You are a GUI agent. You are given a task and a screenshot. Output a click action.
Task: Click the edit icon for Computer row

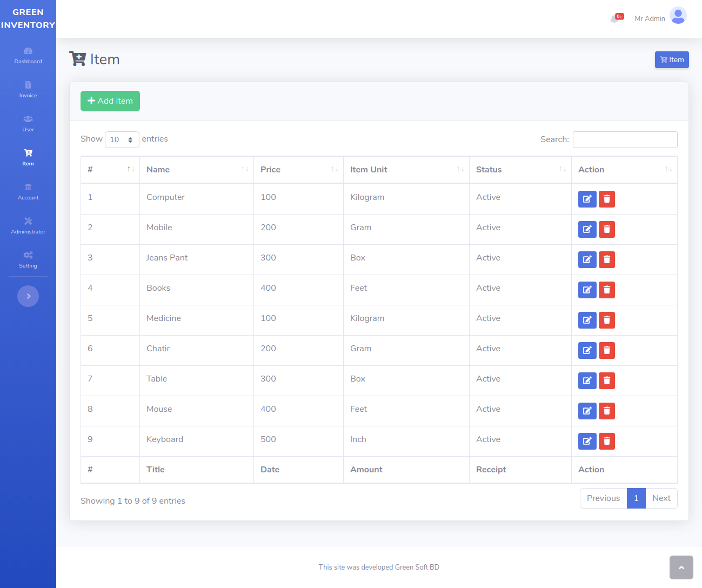[x=587, y=199]
